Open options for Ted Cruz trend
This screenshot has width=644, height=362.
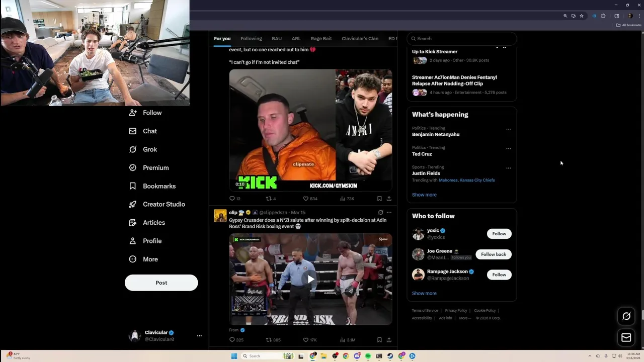pyautogui.click(x=508, y=148)
